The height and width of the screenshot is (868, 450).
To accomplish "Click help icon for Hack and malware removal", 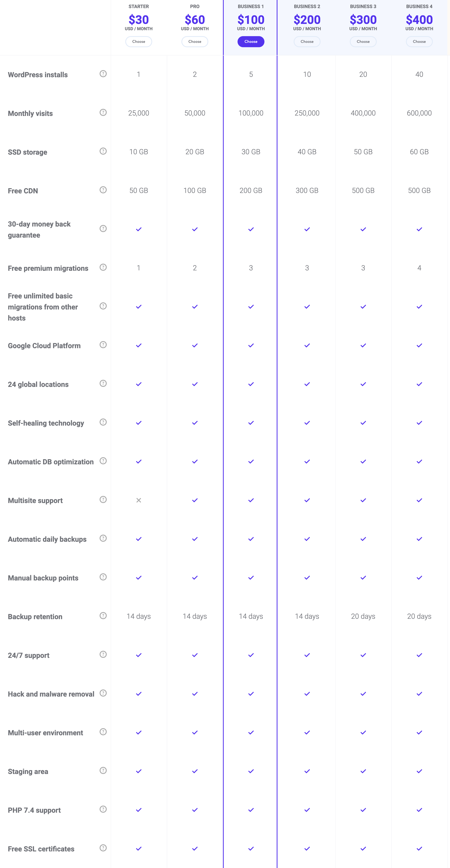I will click(103, 693).
